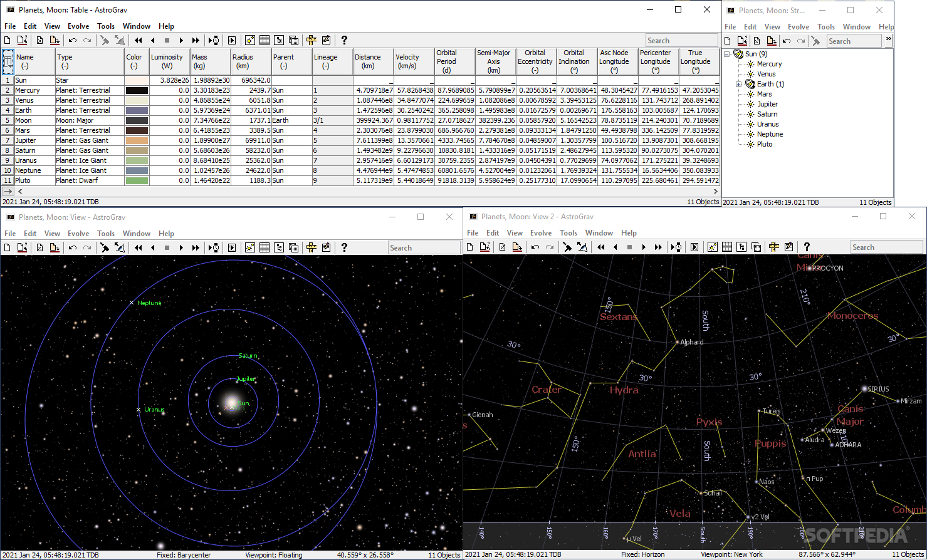This screenshot has height=560, width=927.
Task: Click the Semi-Major Axis column header
Action: click(x=496, y=61)
